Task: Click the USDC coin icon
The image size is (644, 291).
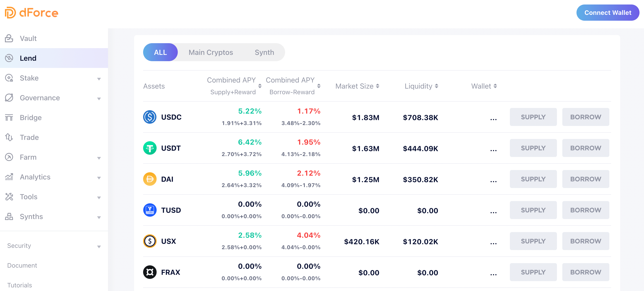Action: point(150,117)
